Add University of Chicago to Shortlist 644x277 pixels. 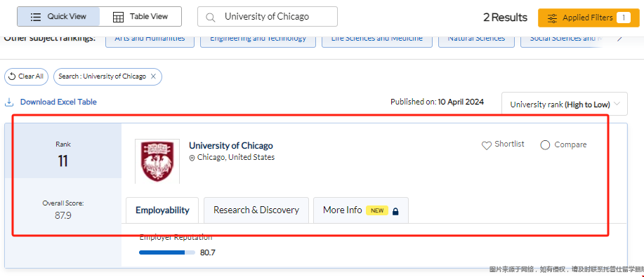click(503, 144)
